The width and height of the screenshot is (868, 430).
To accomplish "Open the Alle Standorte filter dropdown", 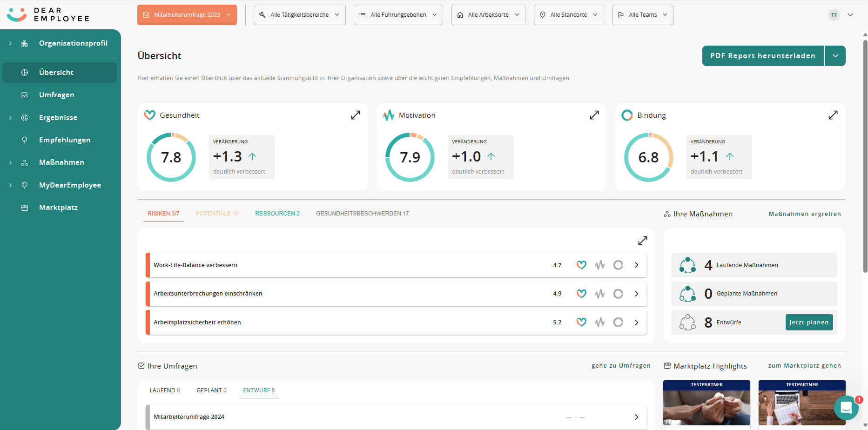I will pyautogui.click(x=568, y=15).
